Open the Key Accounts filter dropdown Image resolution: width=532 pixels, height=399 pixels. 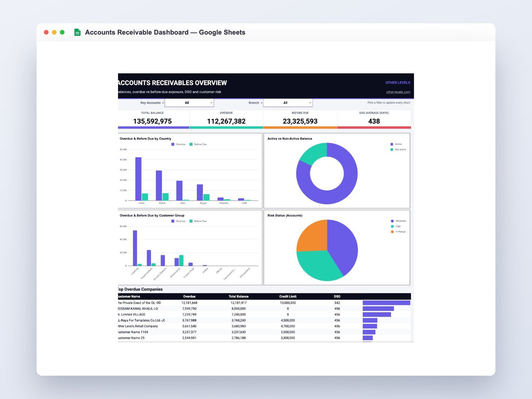189,103
